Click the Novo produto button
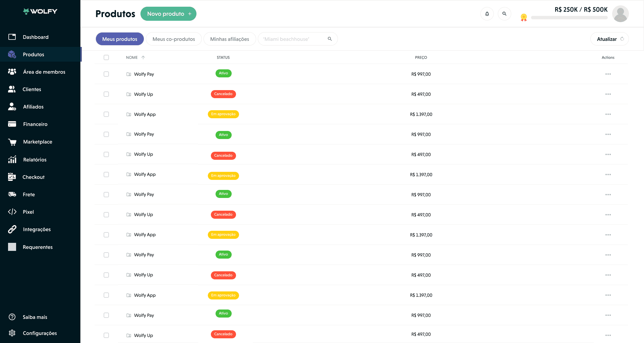 coord(168,14)
